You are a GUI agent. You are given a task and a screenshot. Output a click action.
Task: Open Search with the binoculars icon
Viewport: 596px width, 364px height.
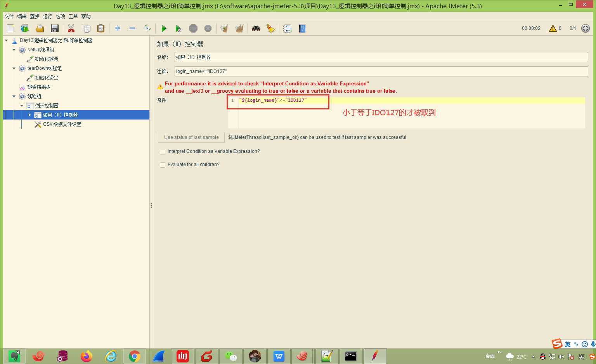point(256,28)
